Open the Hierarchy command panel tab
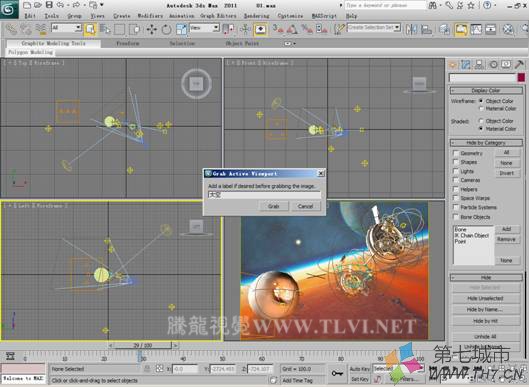Screen dimensions: 529x387 (479, 65)
